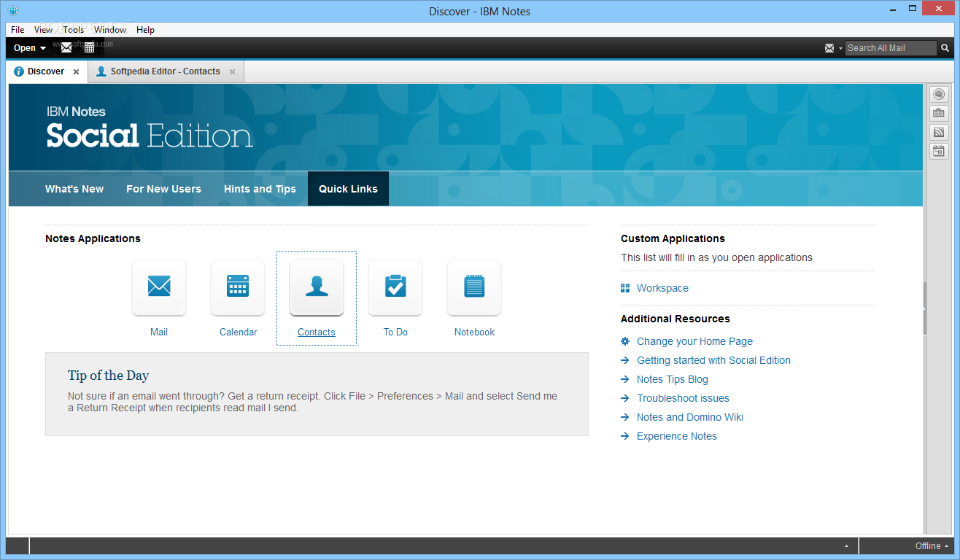Click the IBM Notes title bar icon
Screen dimensions: 960x560
12,11
